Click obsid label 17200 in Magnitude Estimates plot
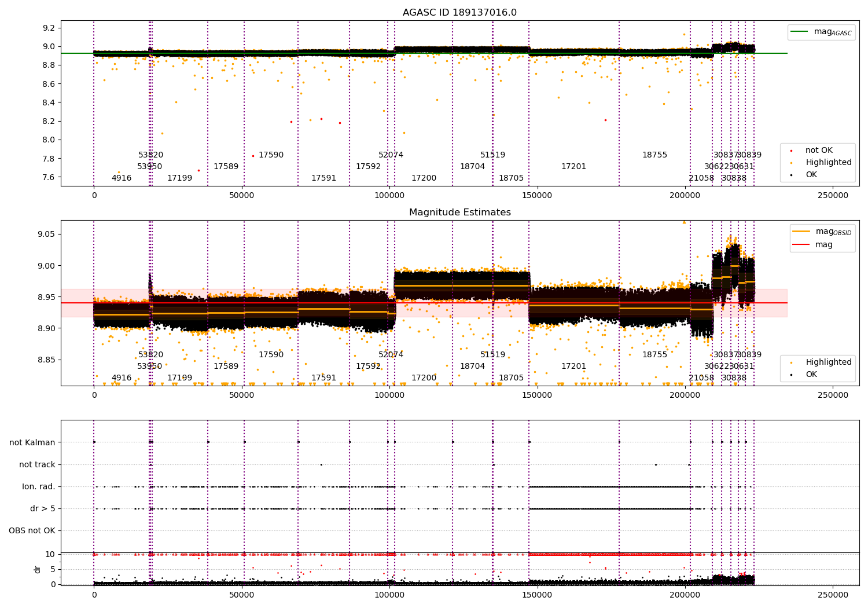 (424, 378)
